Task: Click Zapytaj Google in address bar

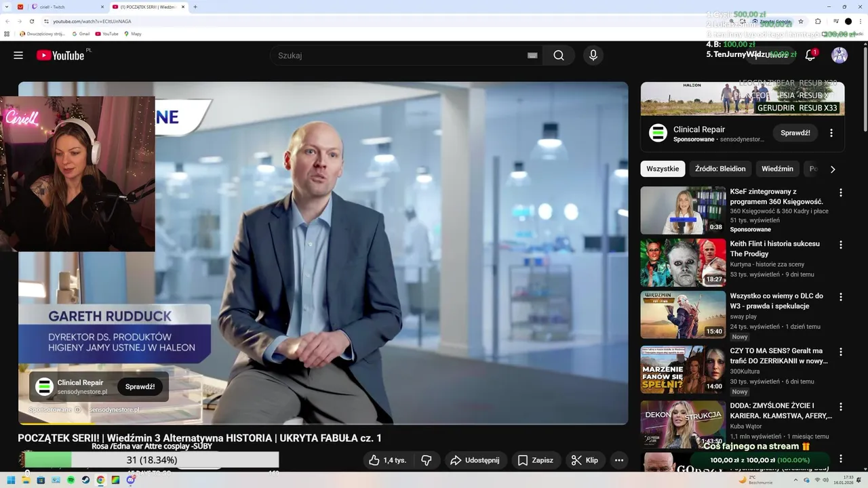Action: click(x=772, y=21)
